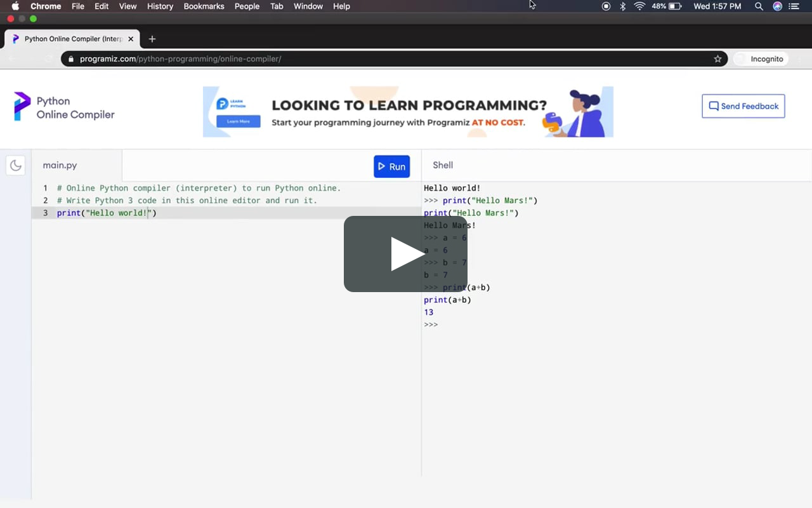The width and height of the screenshot is (812, 508).
Task: Click code line 3 print statement
Action: pyautogui.click(x=107, y=213)
